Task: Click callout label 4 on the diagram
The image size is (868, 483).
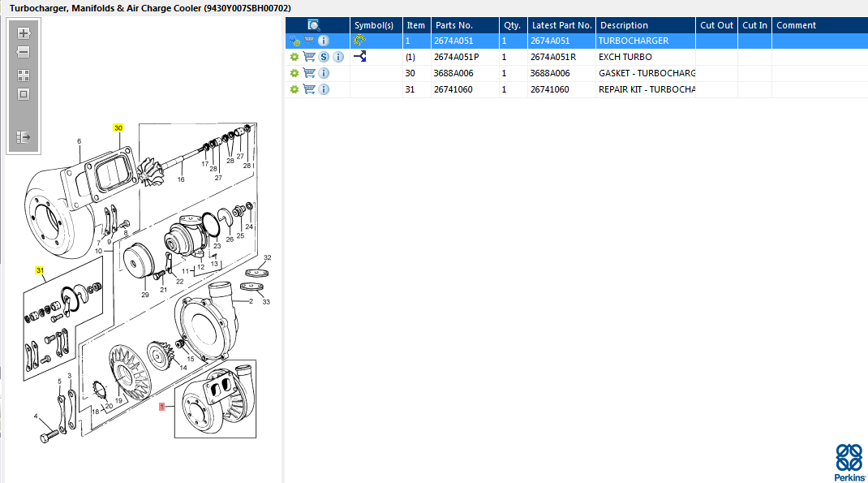Action: pyautogui.click(x=36, y=416)
